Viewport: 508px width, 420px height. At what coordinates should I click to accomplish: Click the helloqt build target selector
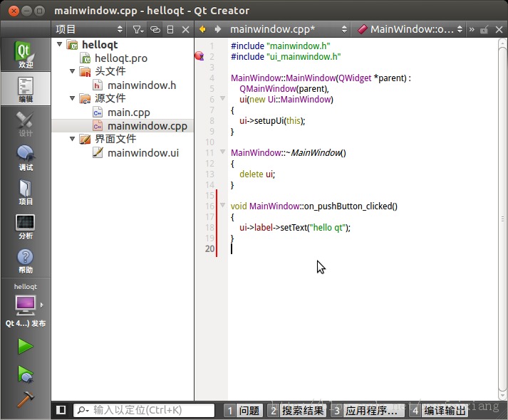[x=25, y=304]
